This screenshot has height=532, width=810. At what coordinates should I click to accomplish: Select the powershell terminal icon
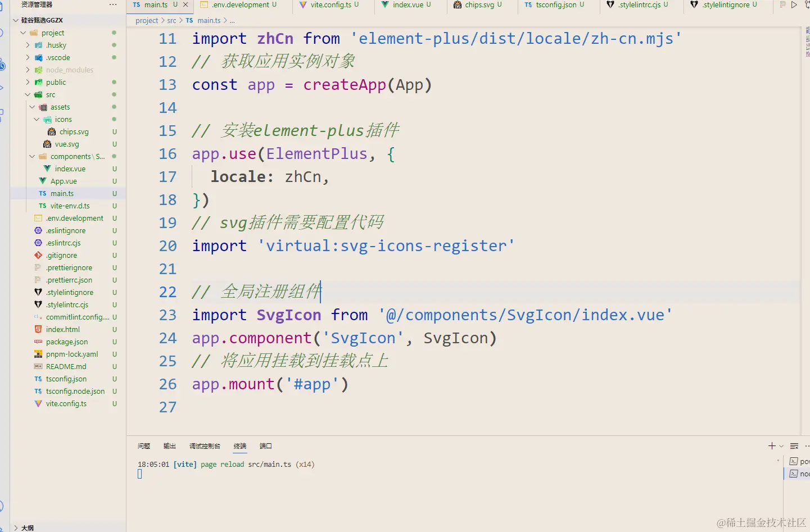pyautogui.click(x=793, y=461)
